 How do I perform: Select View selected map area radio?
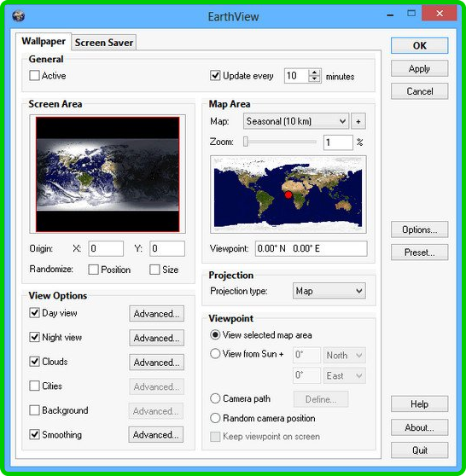point(215,335)
